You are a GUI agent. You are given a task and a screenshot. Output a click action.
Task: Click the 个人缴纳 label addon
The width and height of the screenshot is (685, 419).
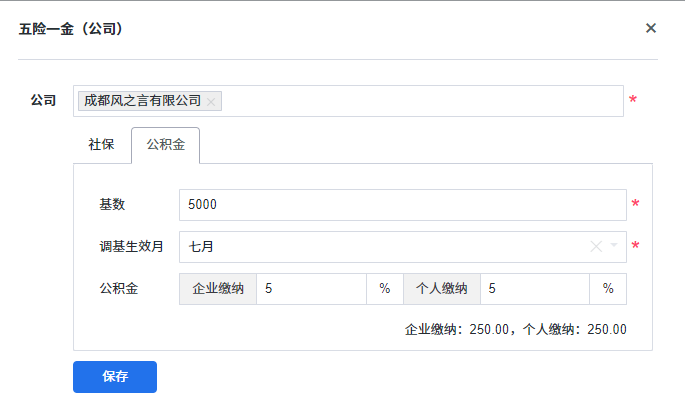tap(442, 288)
